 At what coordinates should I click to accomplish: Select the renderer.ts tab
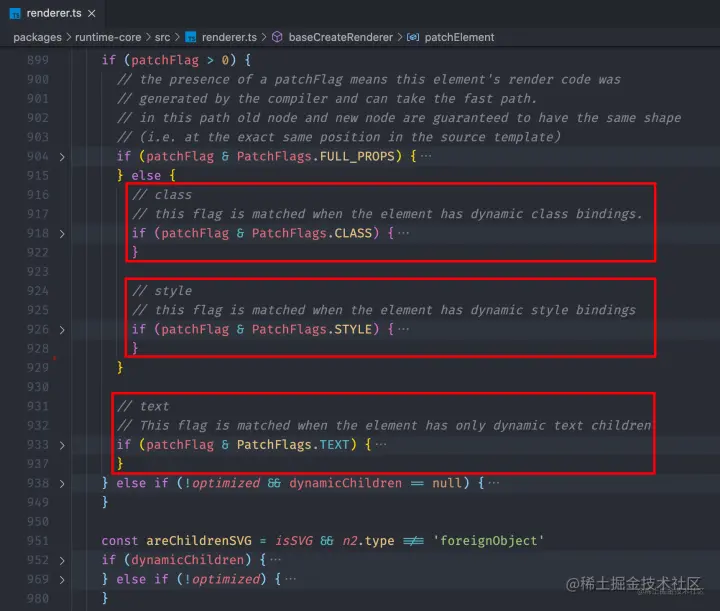pyautogui.click(x=53, y=13)
